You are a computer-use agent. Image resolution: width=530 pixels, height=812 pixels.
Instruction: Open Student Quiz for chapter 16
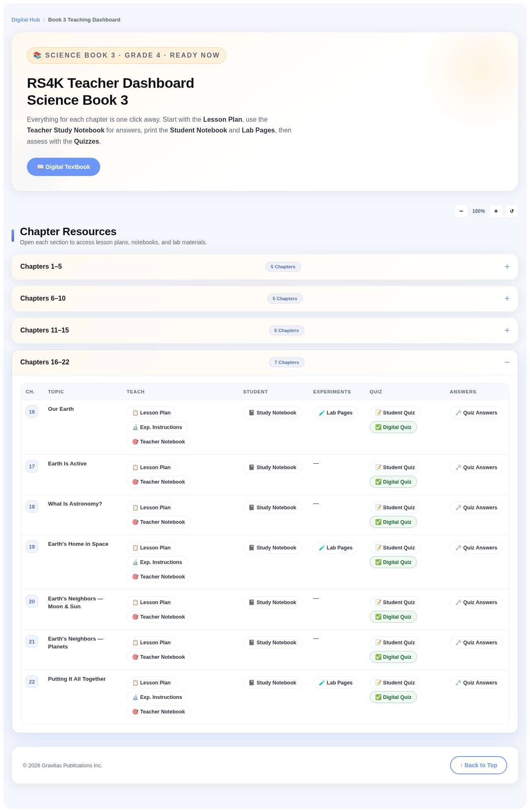[x=395, y=413]
